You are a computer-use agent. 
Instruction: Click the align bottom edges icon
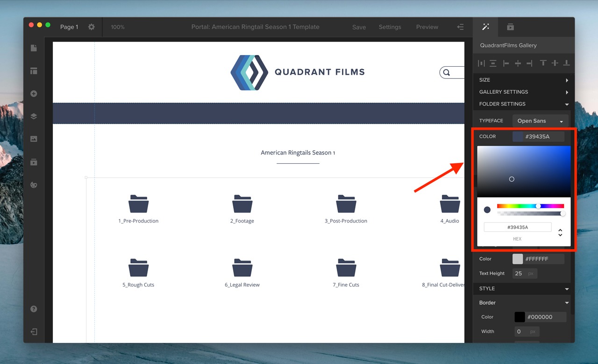(x=566, y=63)
